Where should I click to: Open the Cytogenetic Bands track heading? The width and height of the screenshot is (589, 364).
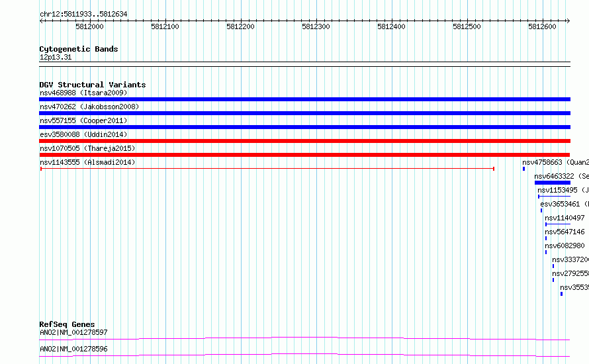click(79, 49)
